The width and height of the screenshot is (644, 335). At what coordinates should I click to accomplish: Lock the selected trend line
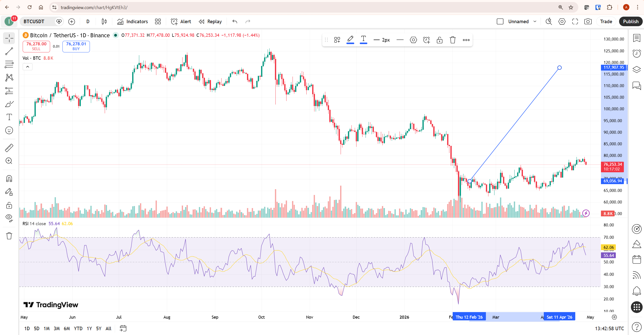coord(440,40)
